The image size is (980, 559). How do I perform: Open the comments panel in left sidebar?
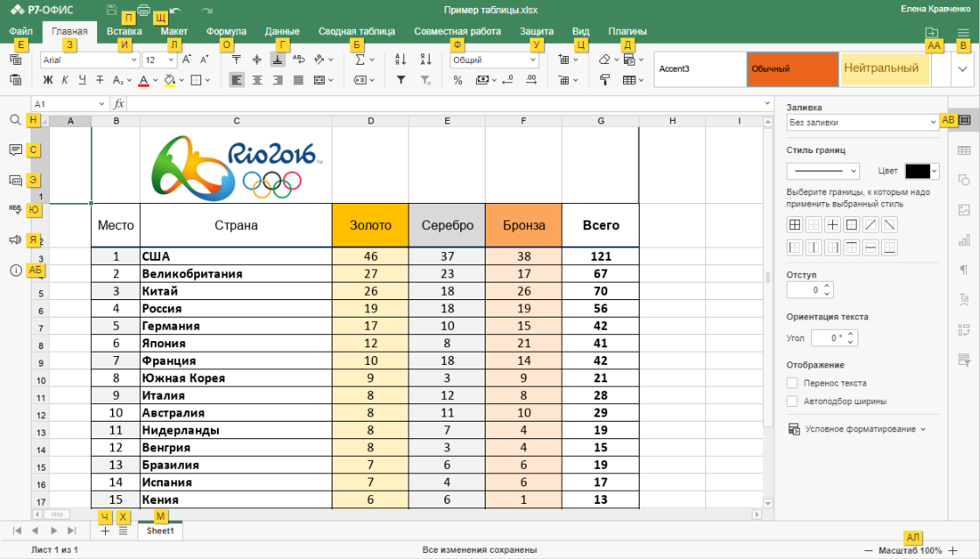(x=16, y=150)
